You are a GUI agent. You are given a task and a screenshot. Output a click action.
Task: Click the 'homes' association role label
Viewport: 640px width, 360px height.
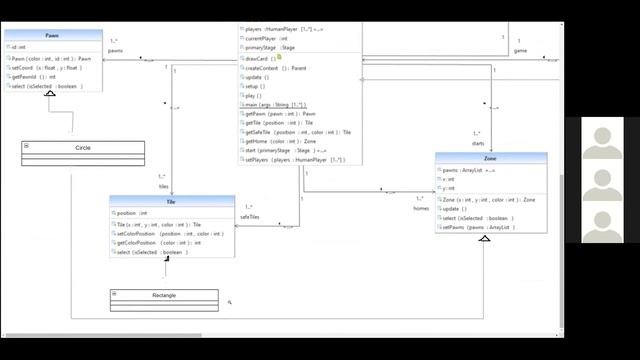coord(421,209)
